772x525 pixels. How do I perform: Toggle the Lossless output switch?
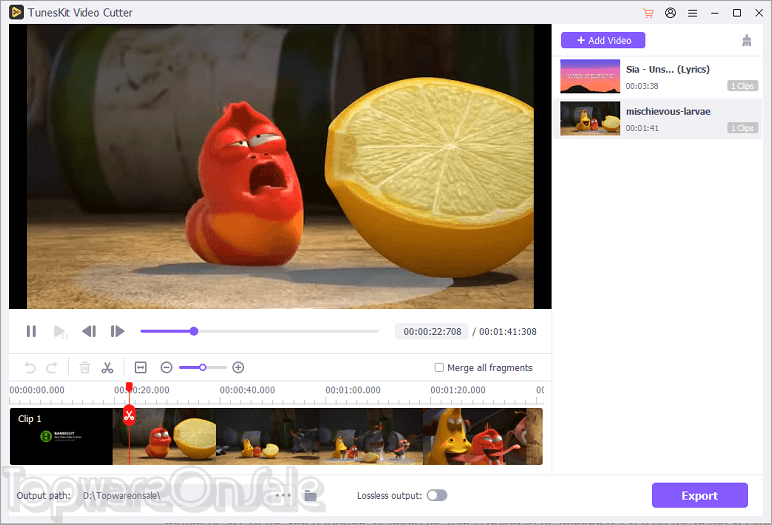437,495
